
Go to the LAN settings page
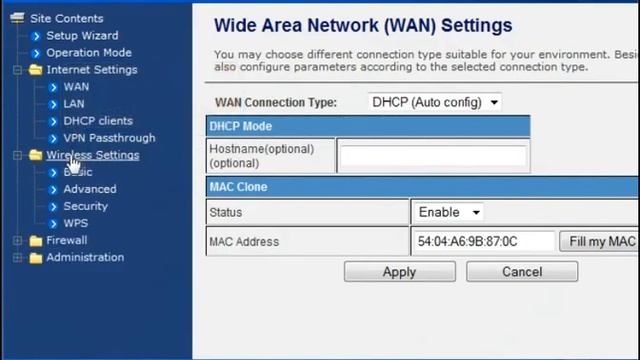click(74, 104)
